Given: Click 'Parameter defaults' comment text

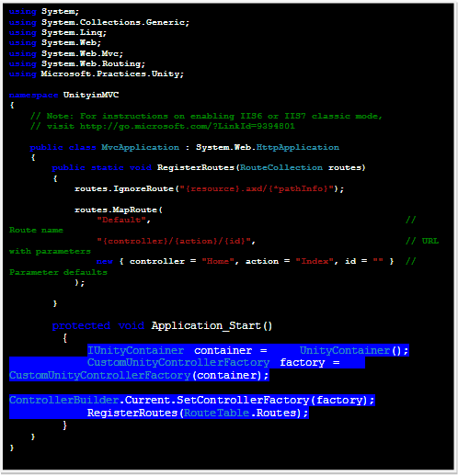Looking at the screenshot, I should tap(58, 272).
